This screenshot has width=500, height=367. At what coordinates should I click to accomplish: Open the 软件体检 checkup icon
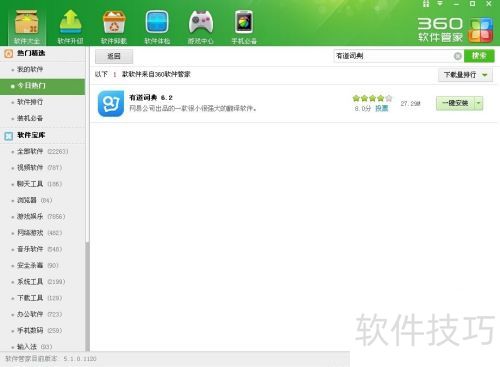pos(157,27)
